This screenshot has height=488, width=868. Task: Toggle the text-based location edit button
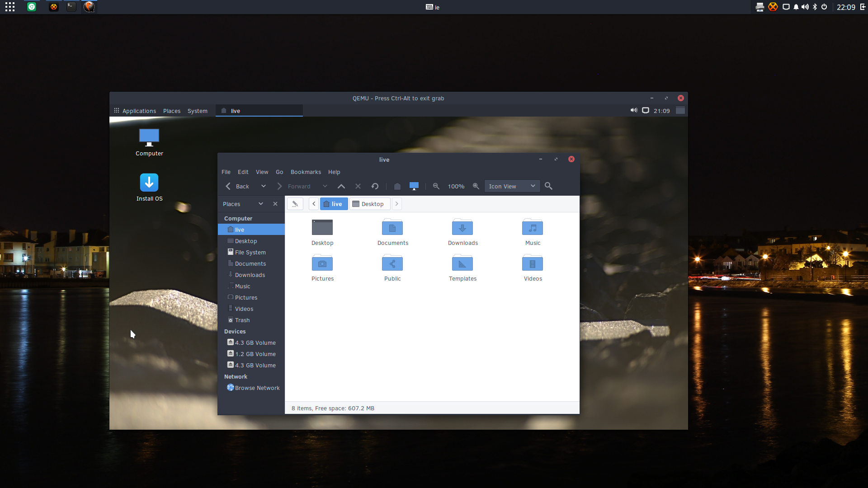pyautogui.click(x=295, y=204)
